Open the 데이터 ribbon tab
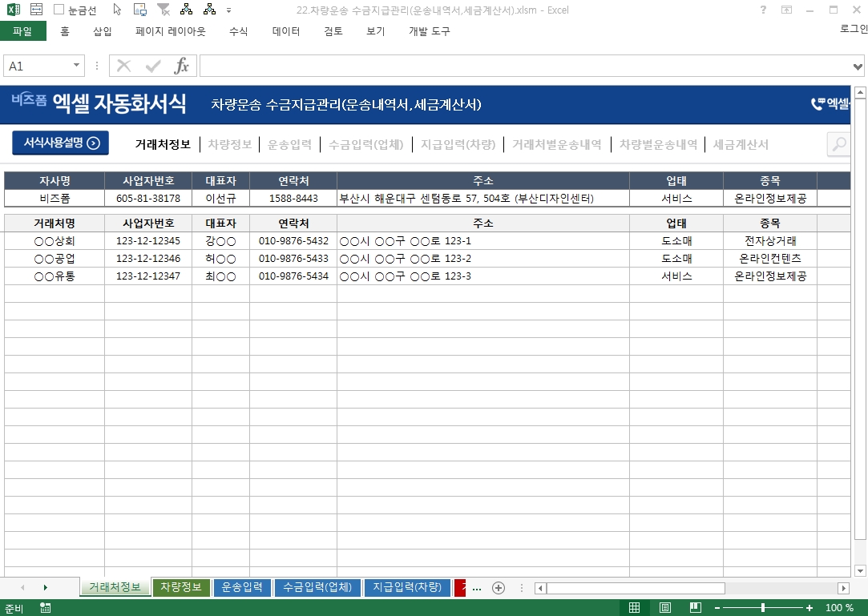The image size is (868, 616). coord(286,31)
